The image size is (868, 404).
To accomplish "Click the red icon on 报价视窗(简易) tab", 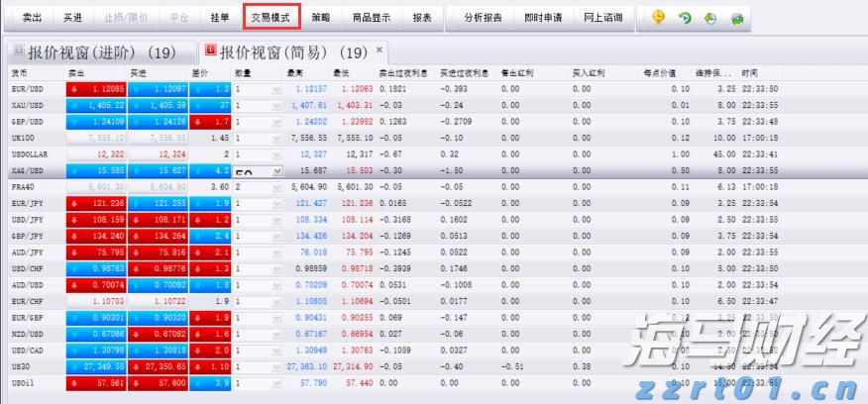I will point(208,50).
